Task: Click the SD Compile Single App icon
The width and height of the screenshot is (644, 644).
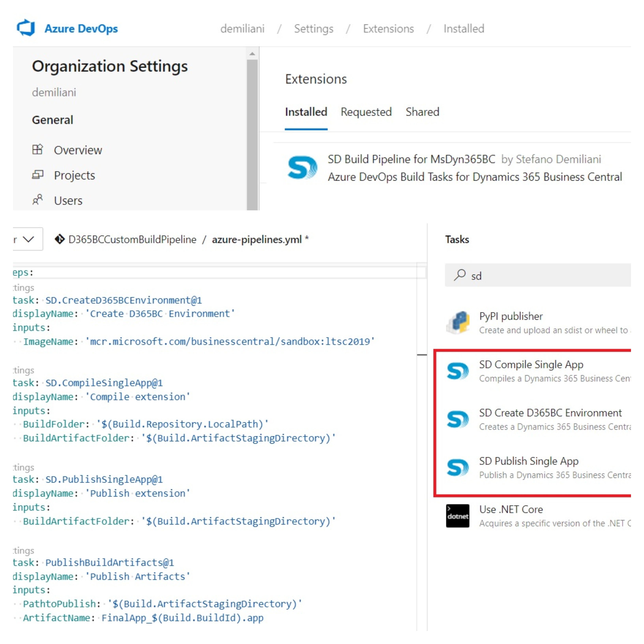Action: (458, 371)
